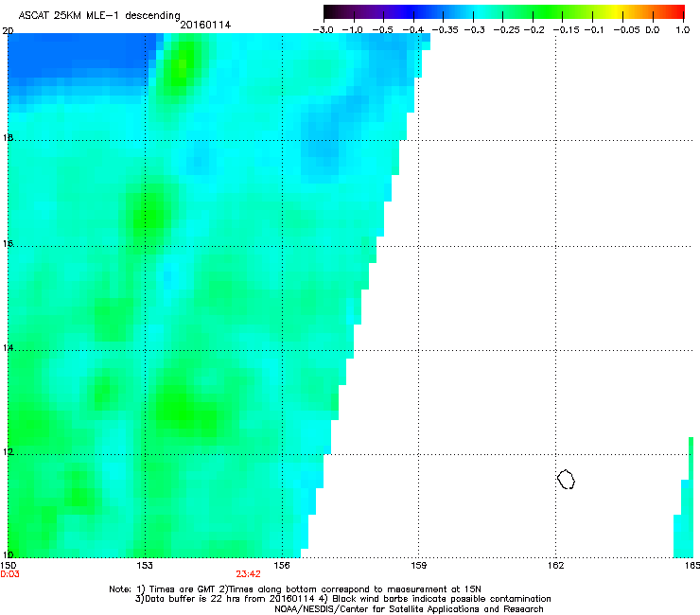Image resolution: width=700 pixels, height=615 pixels.
Task: Click the latitude label 12 on left axis
Action: 8,452
